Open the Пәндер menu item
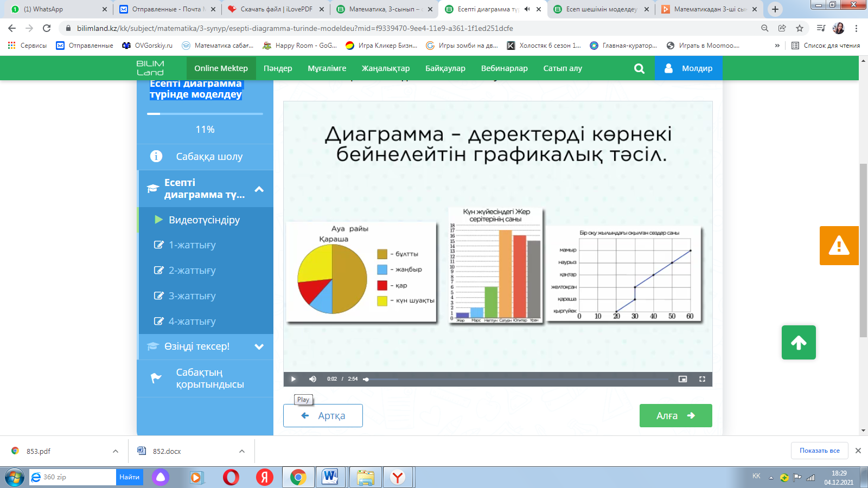Image resolution: width=868 pixels, height=488 pixels. (x=278, y=68)
